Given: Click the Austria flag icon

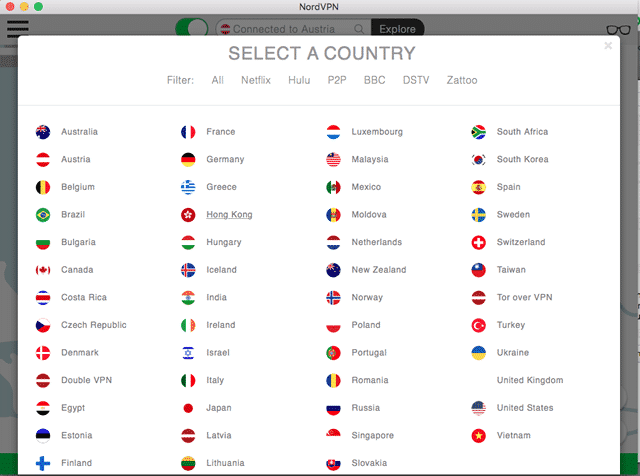Looking at the screenshot, I should point(43,160).
